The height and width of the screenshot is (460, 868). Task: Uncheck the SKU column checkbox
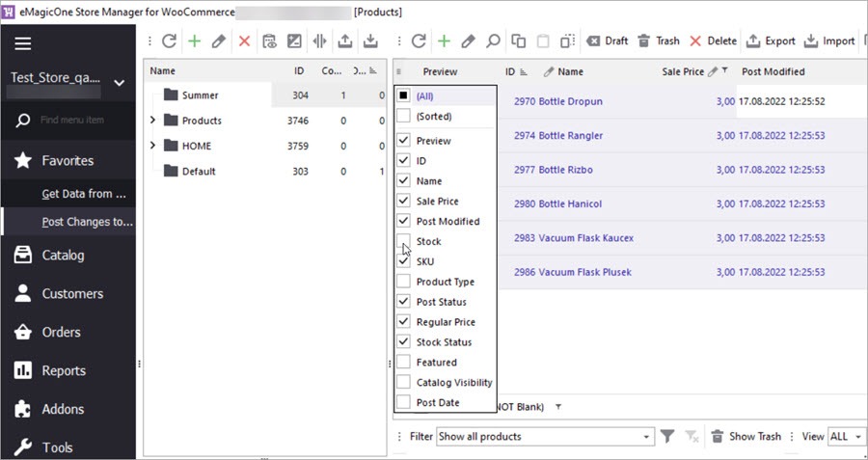click(x=403, y=261)
